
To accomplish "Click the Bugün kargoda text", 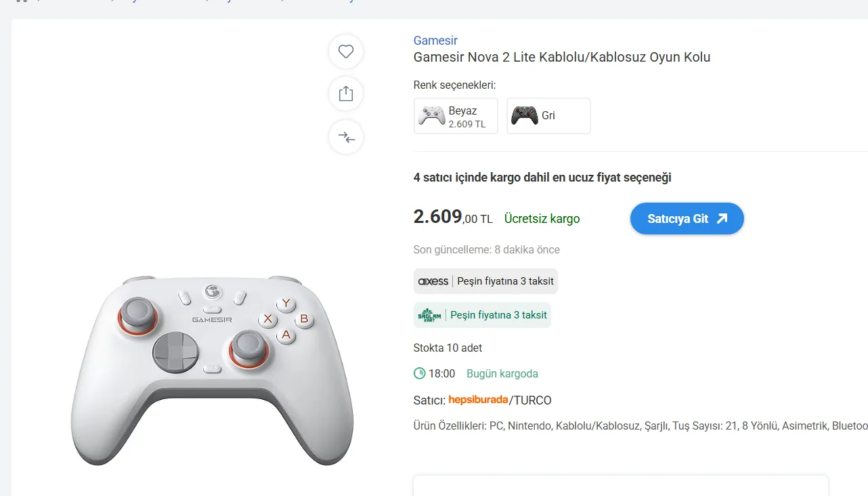I will pos(502,373).
